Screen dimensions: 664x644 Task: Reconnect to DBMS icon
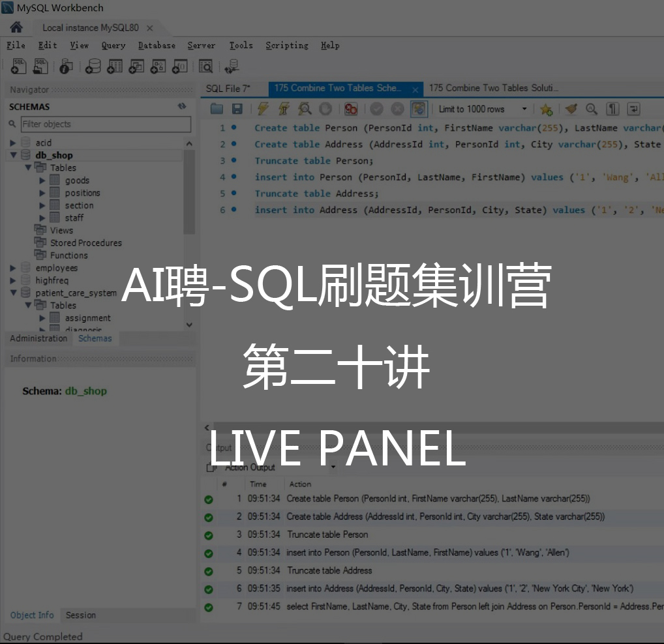point(232,66)
